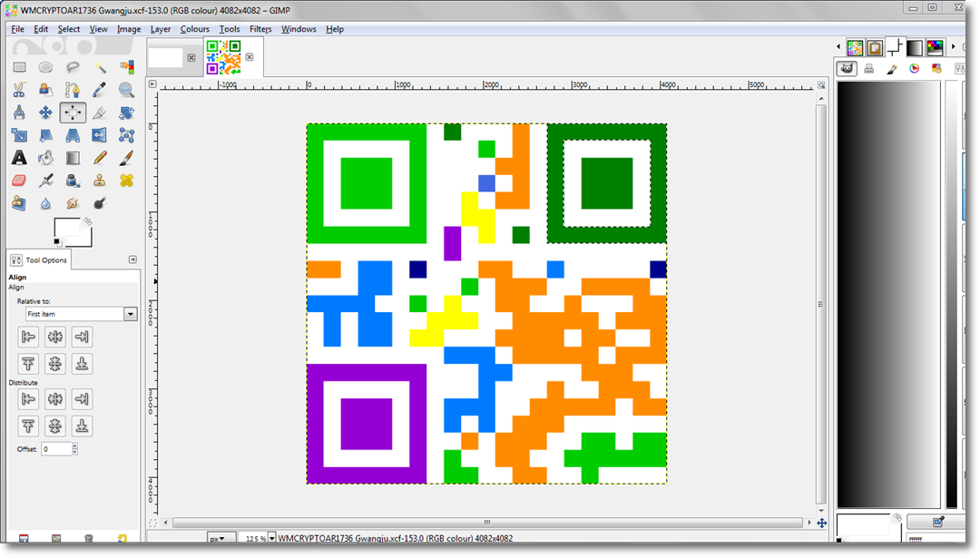Distribute left edges of targets

28,398
